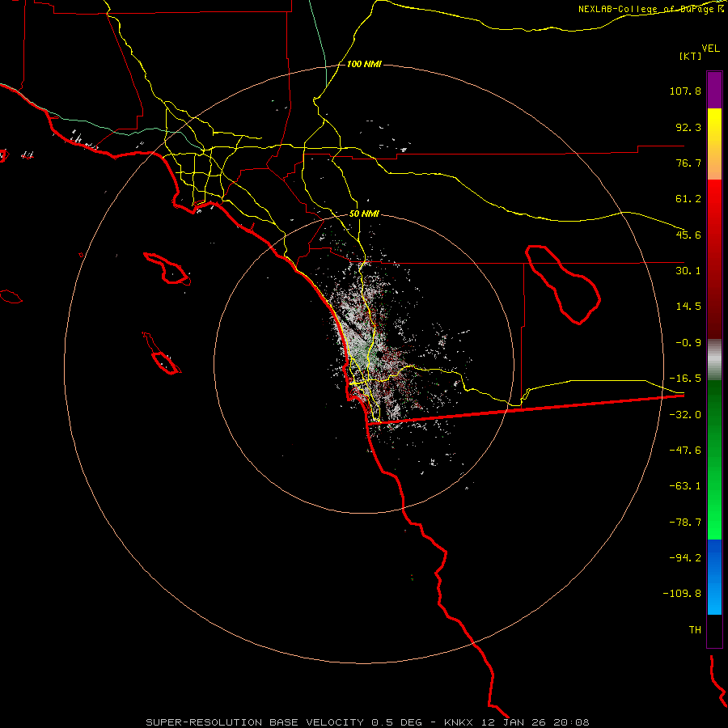Click the -94.2 scale value
Image resolution: width=728 pixels, height=728 pixels.
[x=685, y=557]
